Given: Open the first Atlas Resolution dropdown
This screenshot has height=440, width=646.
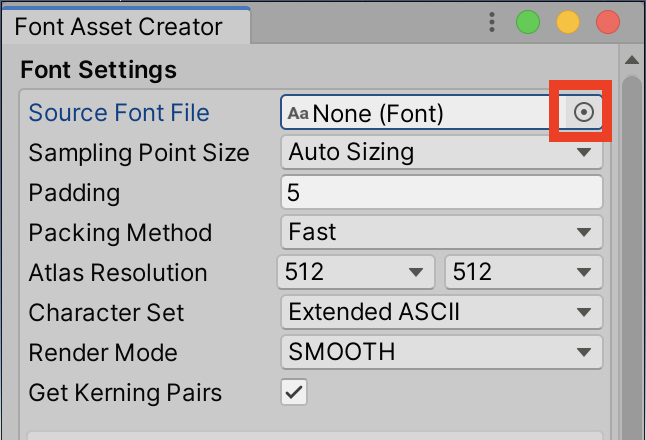Looking at the screenshot, I should tap(355, 273).
